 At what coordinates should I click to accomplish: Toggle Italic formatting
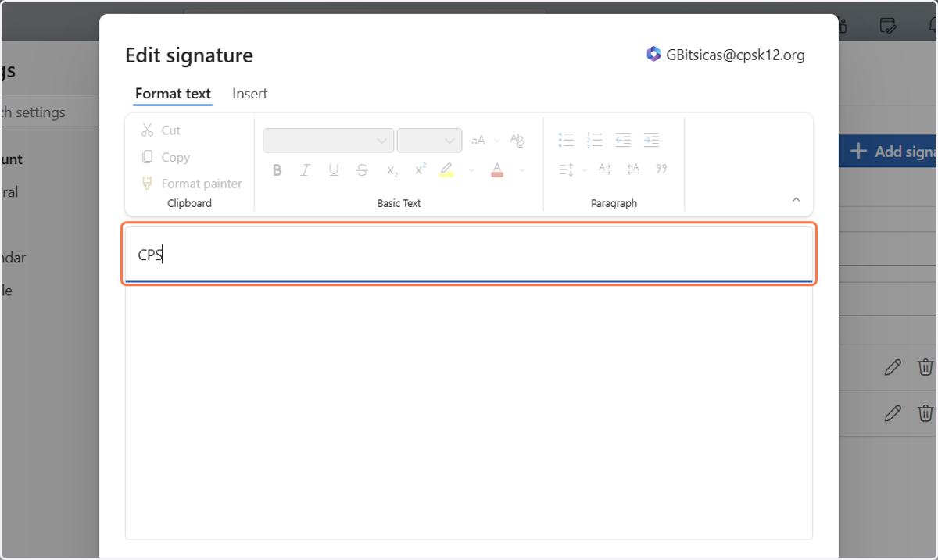306,169
